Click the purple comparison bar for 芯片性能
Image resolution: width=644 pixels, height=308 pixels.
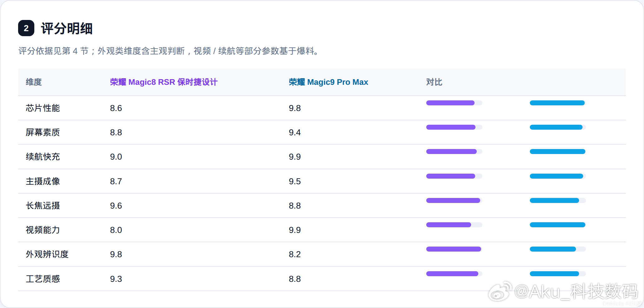pos(450,103)
